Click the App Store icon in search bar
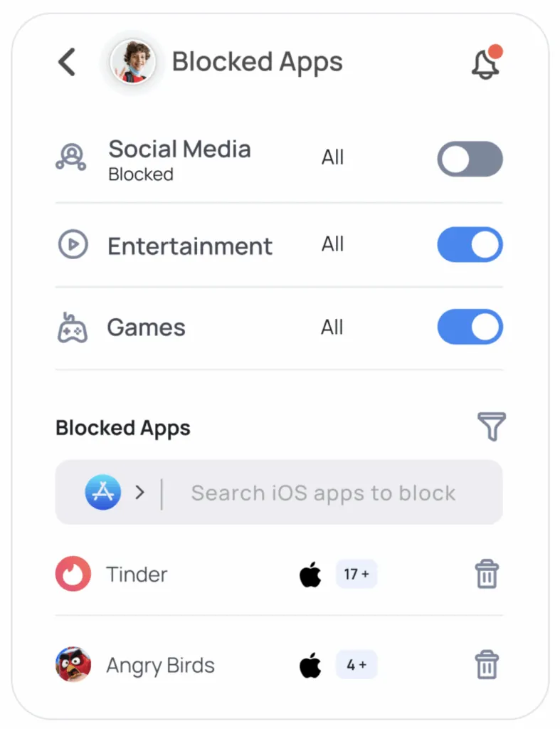The width and height of the screenshot is (560, 729). 103,493
